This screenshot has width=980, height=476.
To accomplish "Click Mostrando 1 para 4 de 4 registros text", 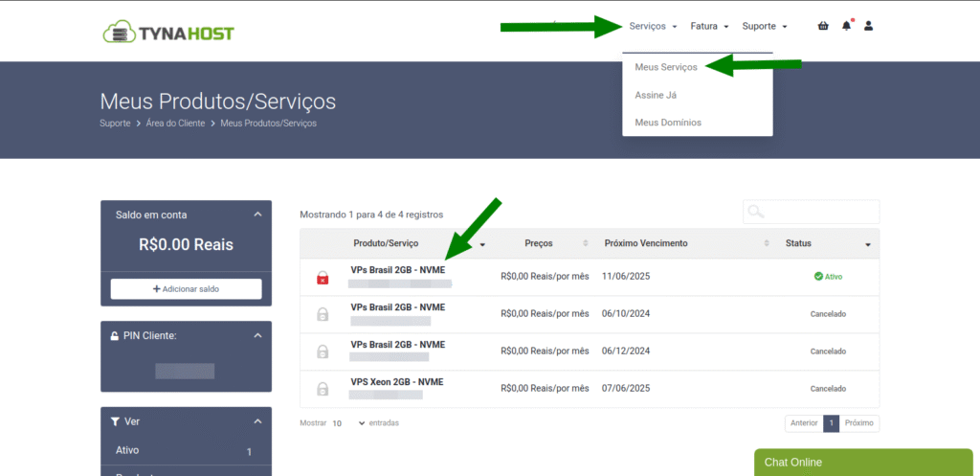I will coord(371,215).
